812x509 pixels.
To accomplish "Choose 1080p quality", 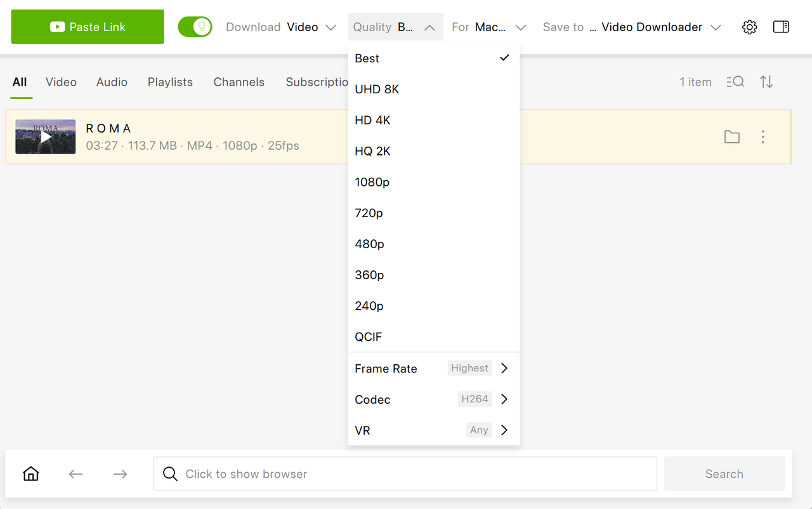I will pyautogui.click(x=434, y=182).
